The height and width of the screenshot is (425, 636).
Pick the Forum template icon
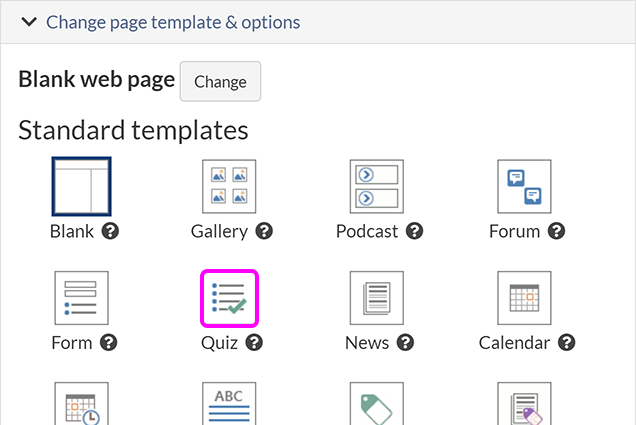525,187
